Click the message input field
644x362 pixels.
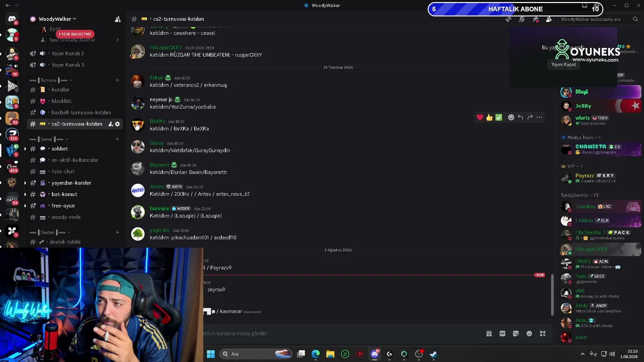tap(342, 333)
